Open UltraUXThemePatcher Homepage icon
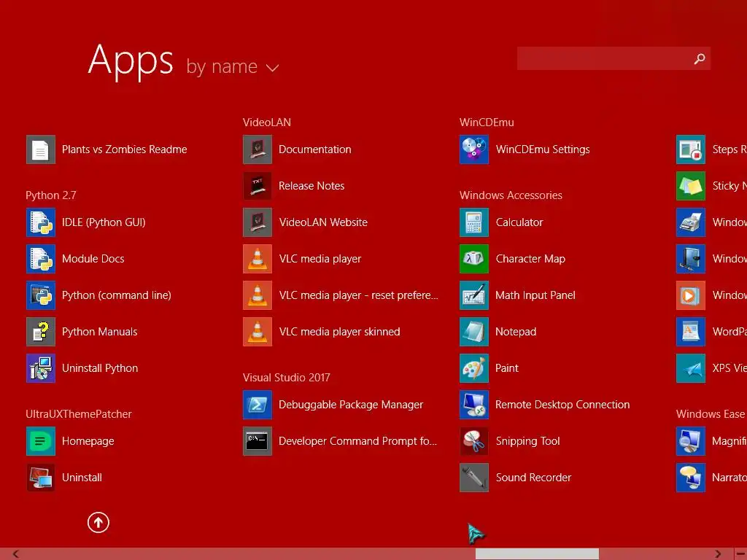Viewport: 747px width, 560px height. (x=41, y=441)
